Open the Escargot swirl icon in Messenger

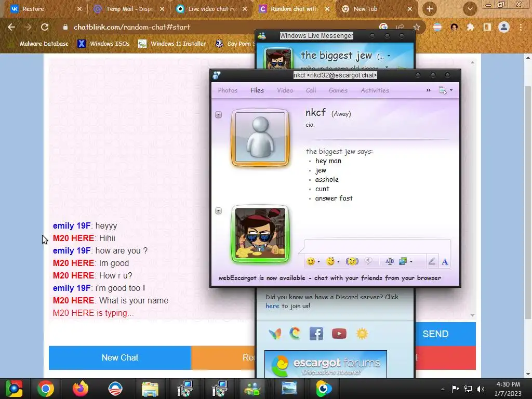(295, 334)
